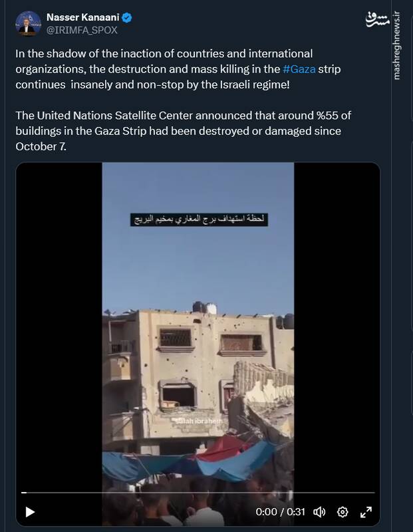Screen dimensions: 413x532
Task: Click the Salah ibrahem watermark
Action: (x=199, y=421)
